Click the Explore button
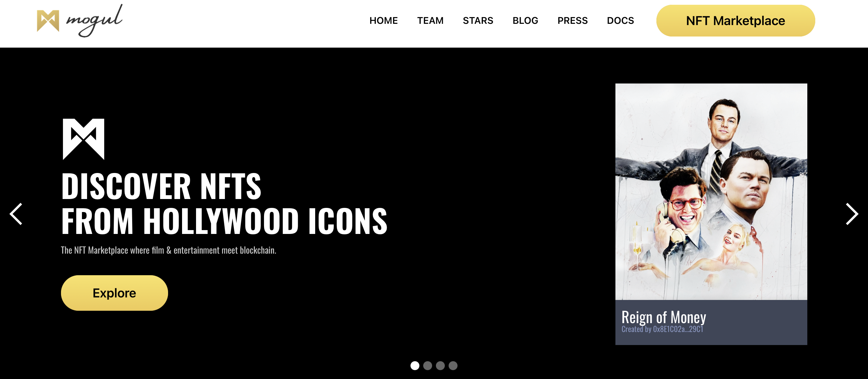Image resolution: width=868 pixels, height=379 pixels. coord(114,293)
